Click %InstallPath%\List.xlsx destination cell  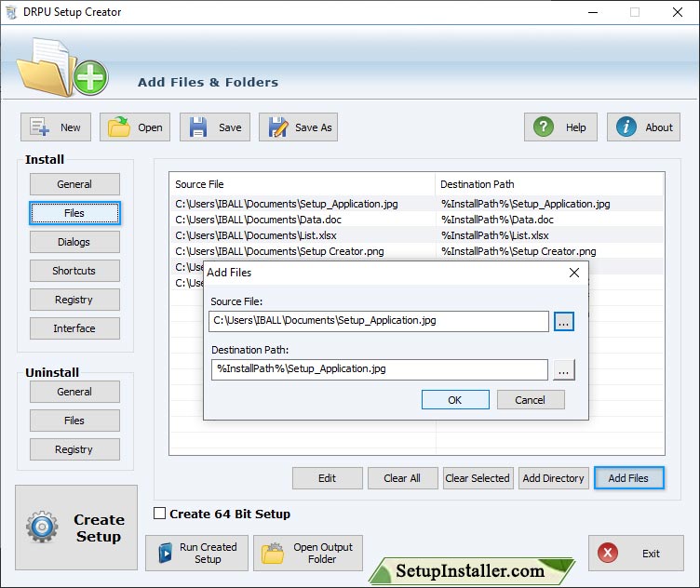495,235
